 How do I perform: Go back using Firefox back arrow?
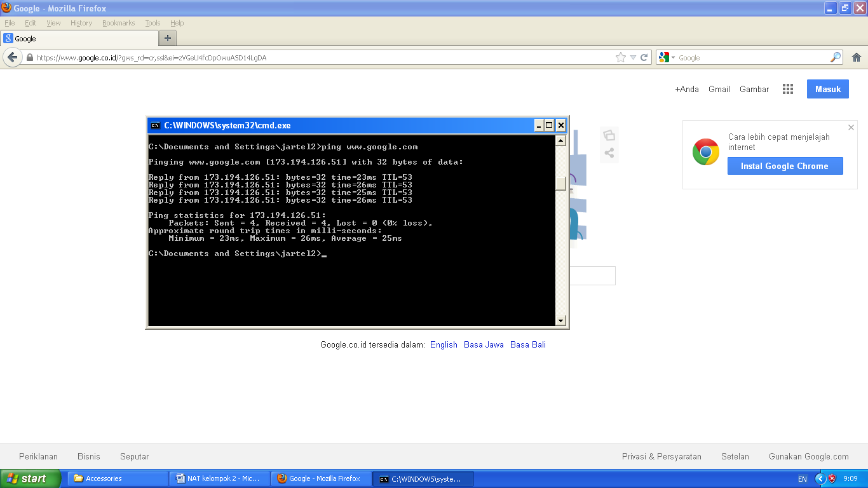coord(12,57)
